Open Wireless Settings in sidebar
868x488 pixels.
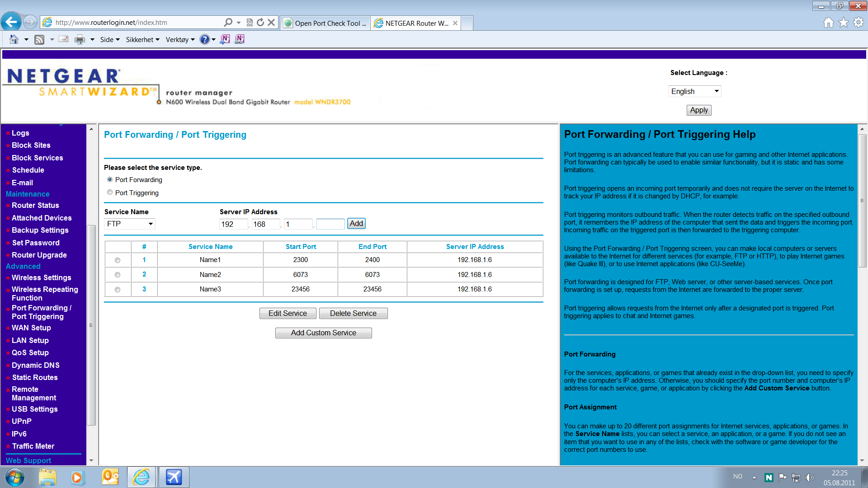point(42,277)
